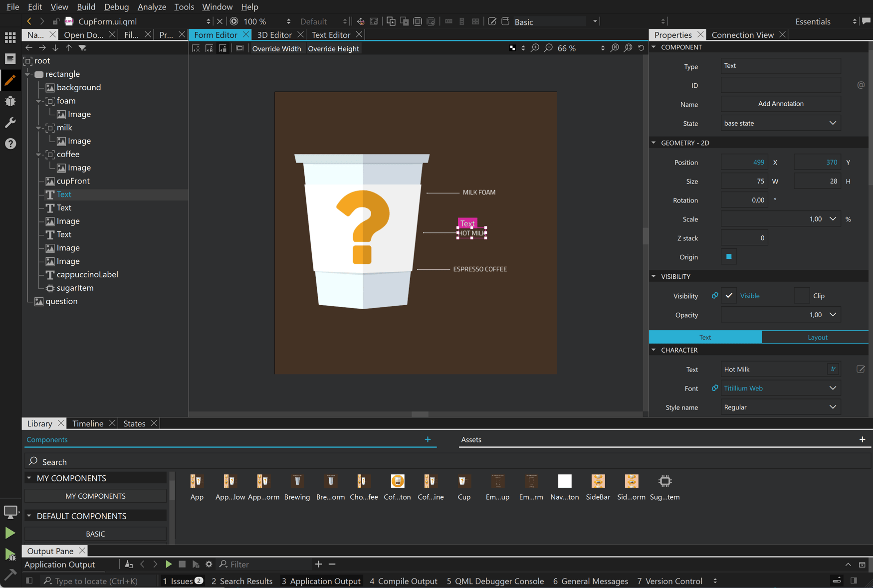Toggle the link icon next to Font
873x588 pixels.
pos(715,388)
